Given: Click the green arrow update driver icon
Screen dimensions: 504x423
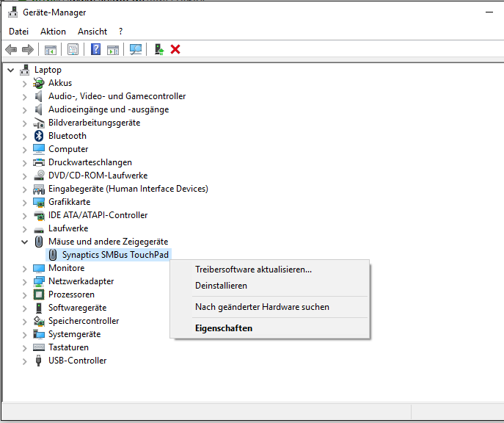Looking at the screenshot, I should (x=158, y=49).
